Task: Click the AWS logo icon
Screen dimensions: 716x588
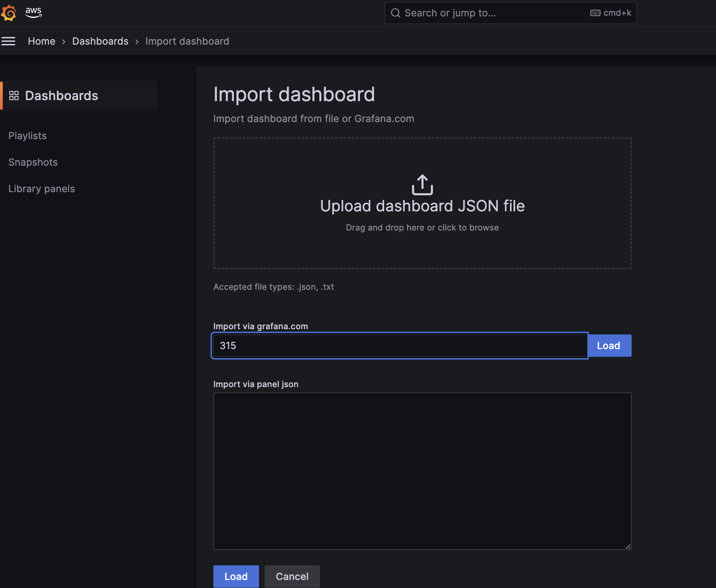Action: point(33,12)
